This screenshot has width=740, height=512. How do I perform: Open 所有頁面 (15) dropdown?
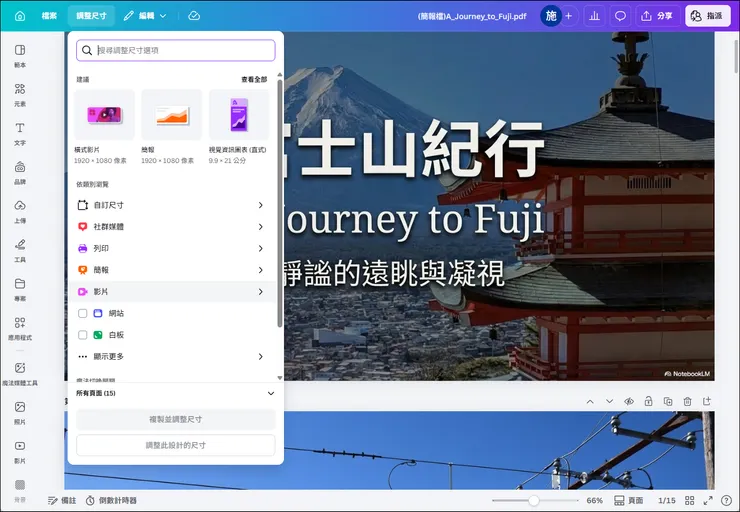click(176, 393)
